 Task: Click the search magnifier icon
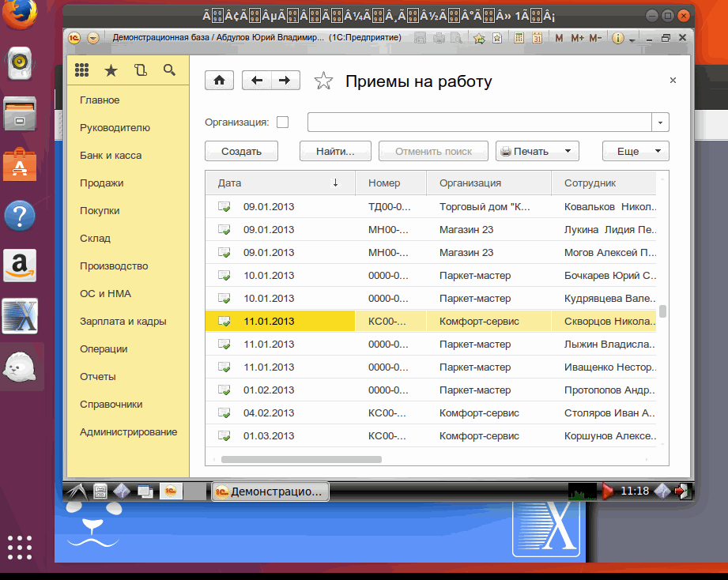(169, 70)
